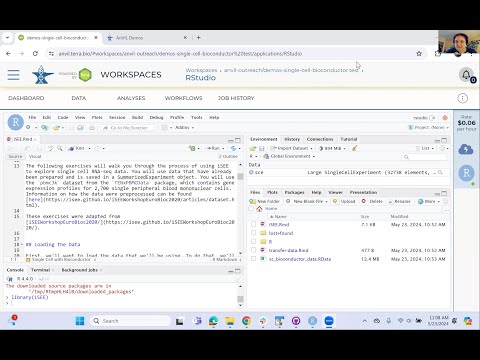The height and width of the screenshot is (360, 480).
Task: Switch to the Terminal tab
Action: coord(40,270)
